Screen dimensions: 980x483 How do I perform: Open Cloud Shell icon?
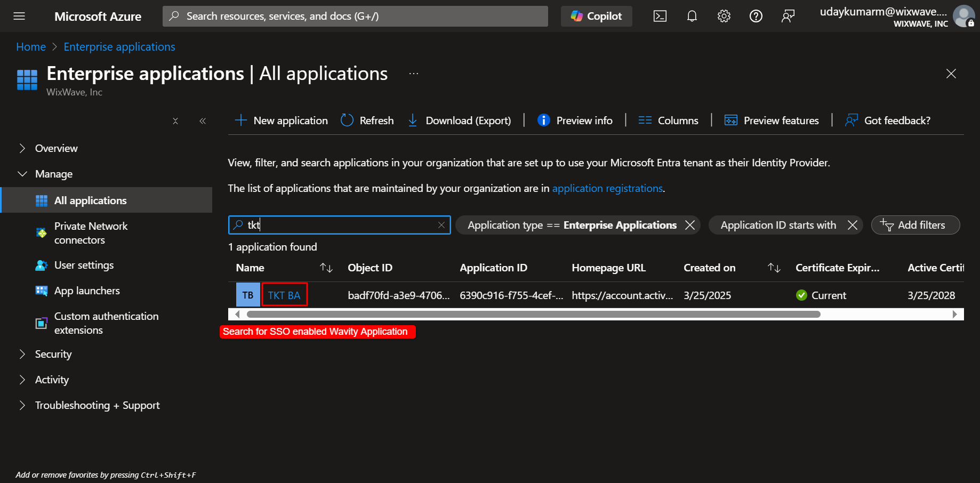tap(660, 16)
